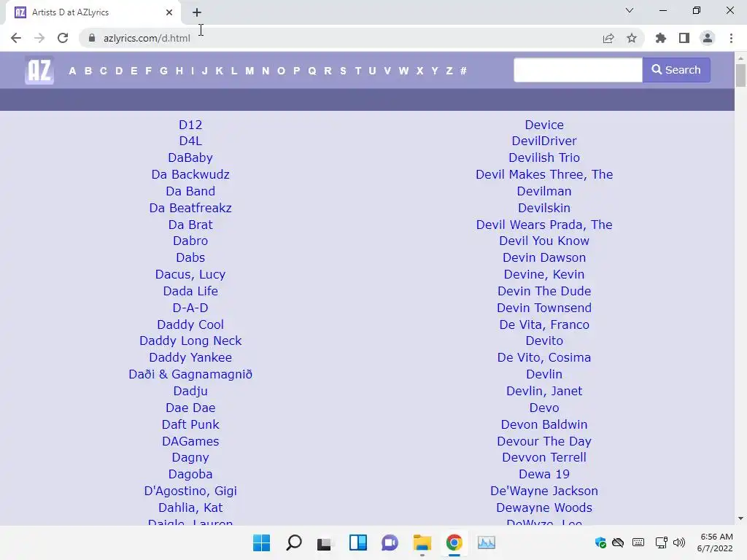Bookmark this page with the star icon
Viewport: 747px width, 560px height.
click(632, 38)
